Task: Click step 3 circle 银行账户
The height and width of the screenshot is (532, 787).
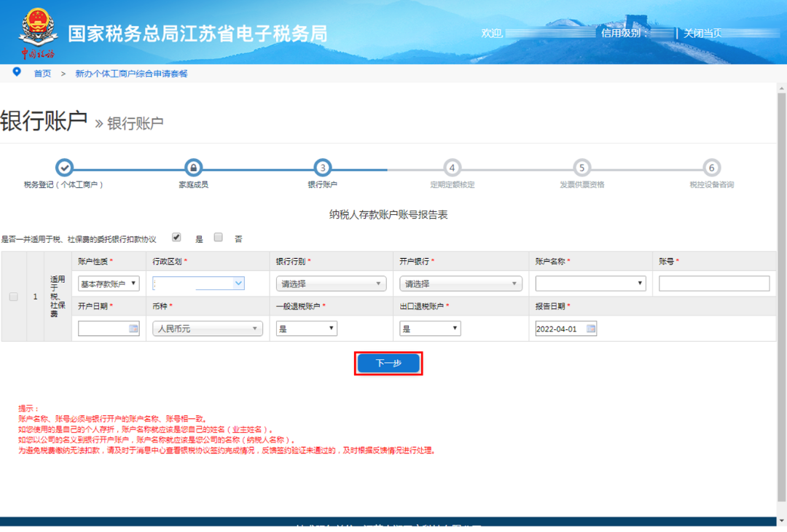Action: coord(322,168)
